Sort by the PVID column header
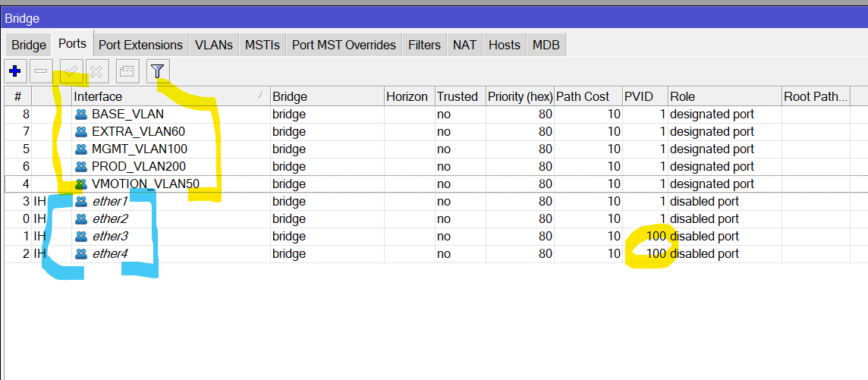 [645, 96]
